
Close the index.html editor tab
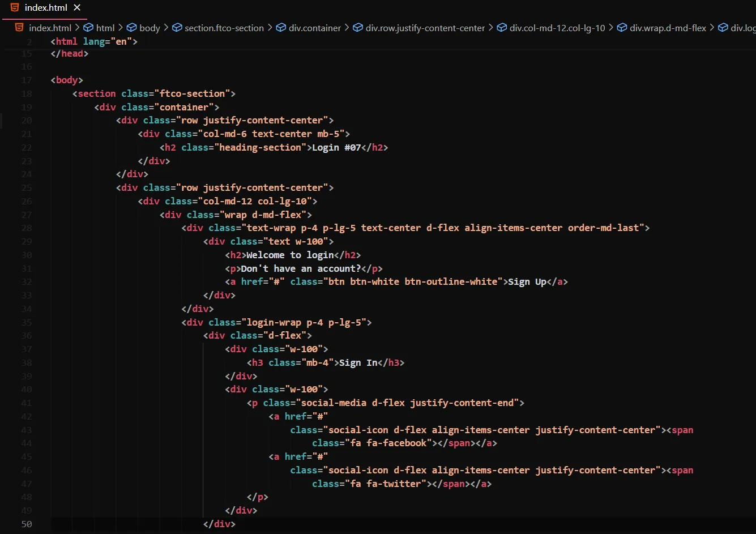pyautogui.click(x=77, y=8)
